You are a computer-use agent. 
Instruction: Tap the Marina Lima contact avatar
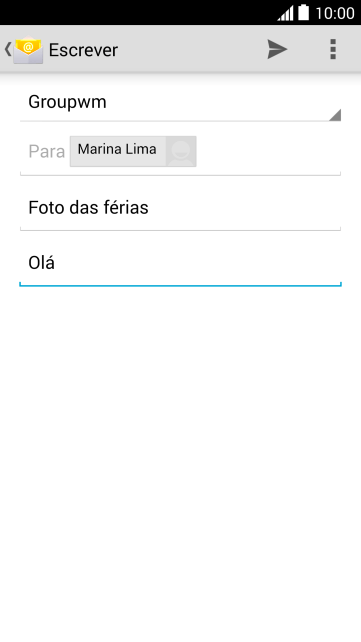pos(181,151)
